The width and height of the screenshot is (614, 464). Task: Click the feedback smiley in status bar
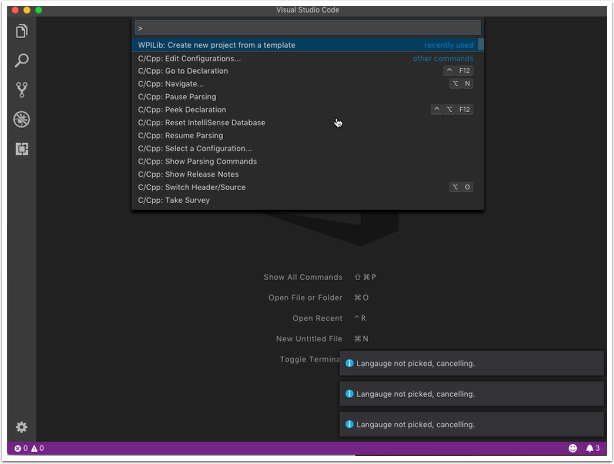573,448
